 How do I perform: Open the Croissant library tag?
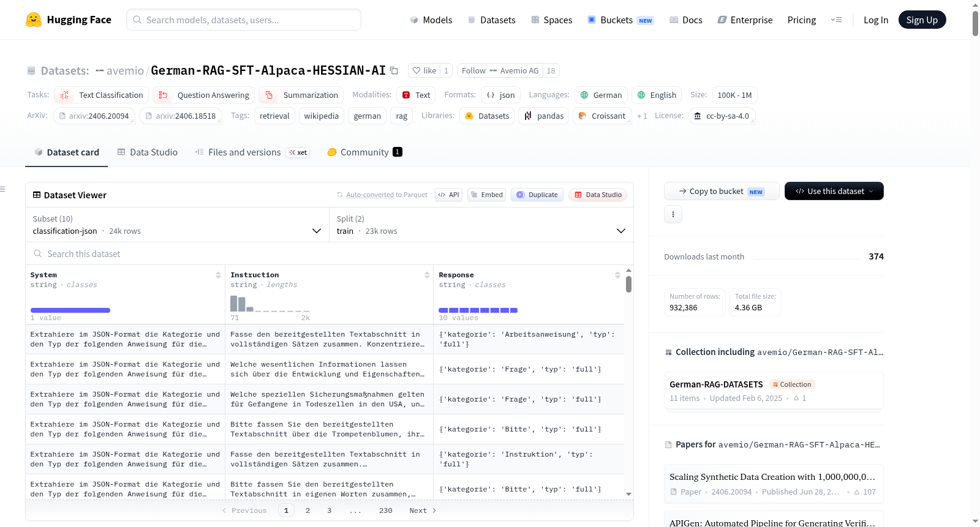(x=602, y=116)
